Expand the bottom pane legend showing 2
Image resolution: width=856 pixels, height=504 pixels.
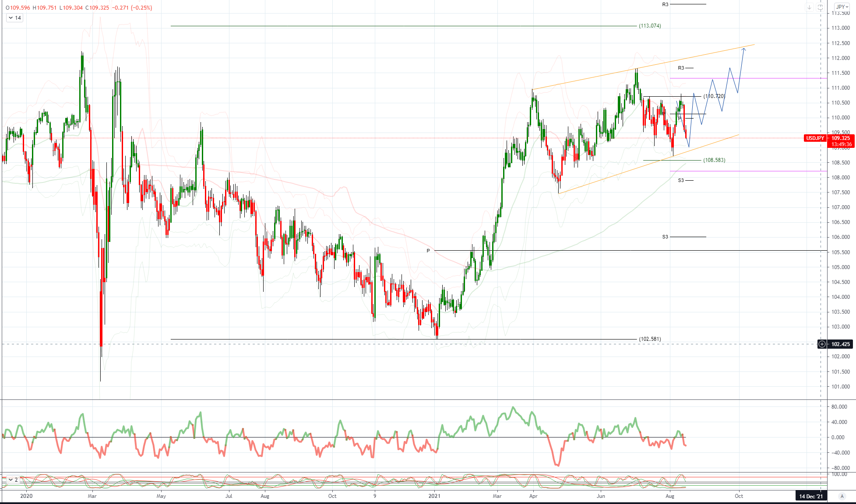coord(11,479)
